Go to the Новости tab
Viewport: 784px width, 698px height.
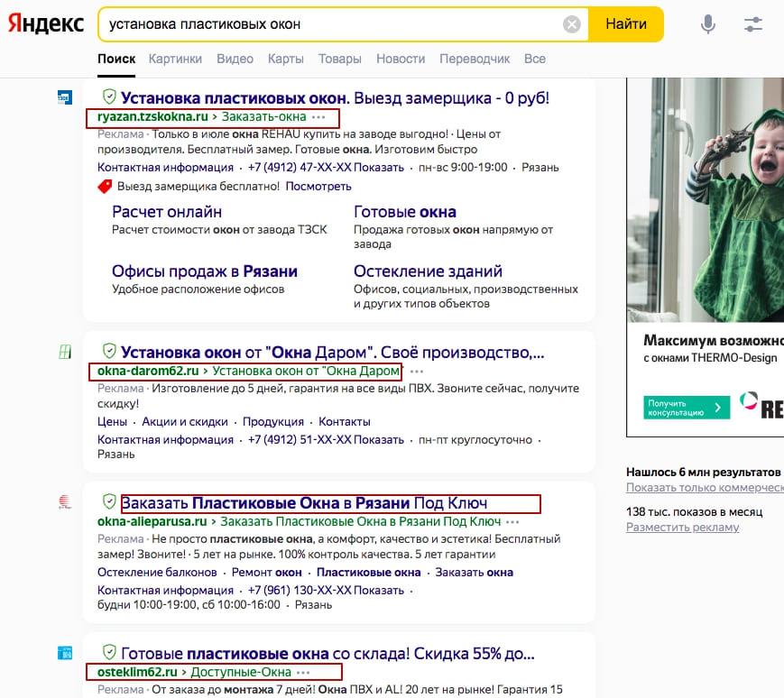(x=401, y=59)
